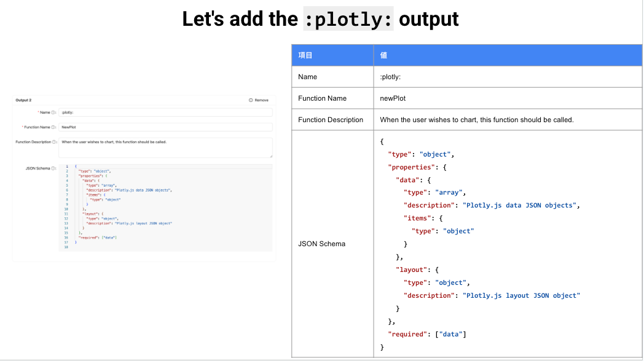Click the table header cell "値"
This screenshot has height=361, width=644.
pyautogui.click(x=508, y=55)
